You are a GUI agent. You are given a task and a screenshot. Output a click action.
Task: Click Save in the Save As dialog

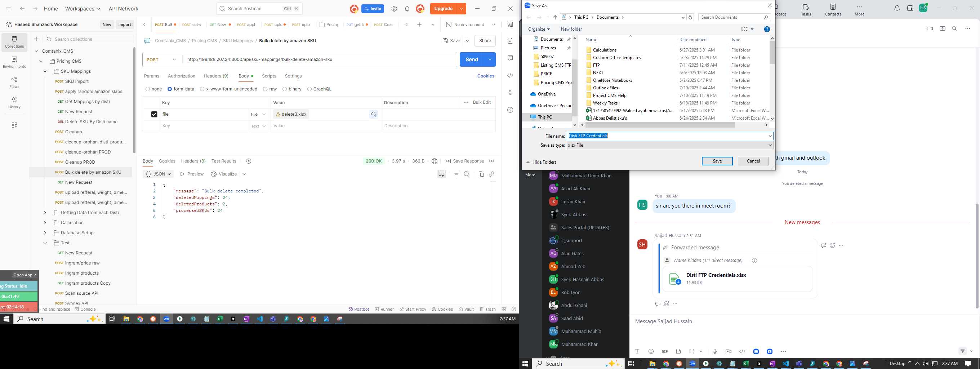(x=717, y=161)
